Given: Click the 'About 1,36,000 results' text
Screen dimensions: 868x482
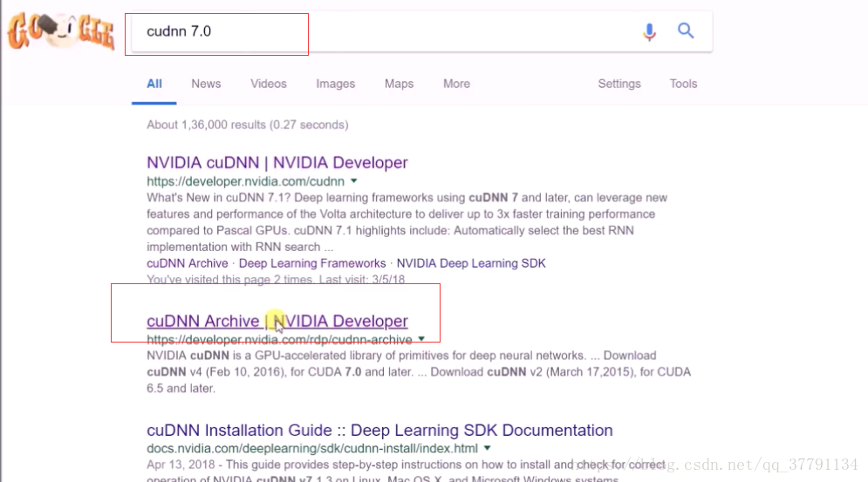Looking at the screenshot, I should [248, 125].
